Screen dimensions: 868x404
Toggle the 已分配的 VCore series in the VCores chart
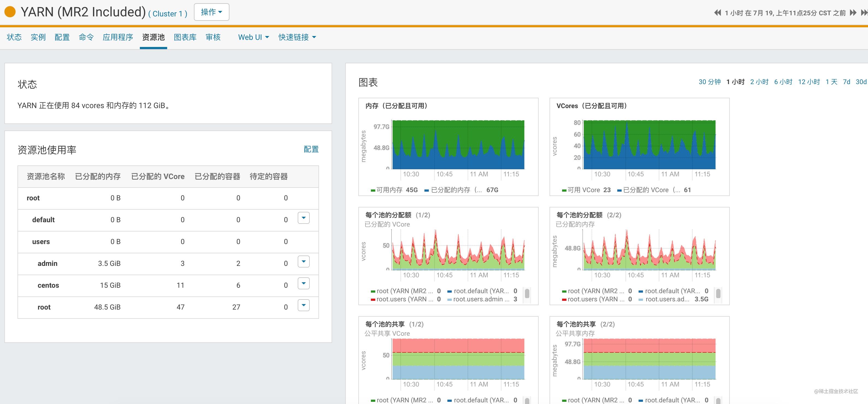(x=645, y=189)
